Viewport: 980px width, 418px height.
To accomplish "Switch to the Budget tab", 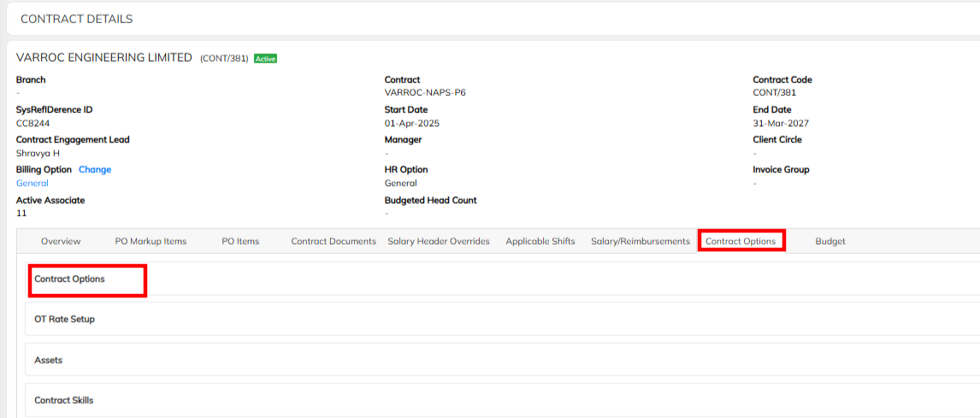I will tap(830, 241).
